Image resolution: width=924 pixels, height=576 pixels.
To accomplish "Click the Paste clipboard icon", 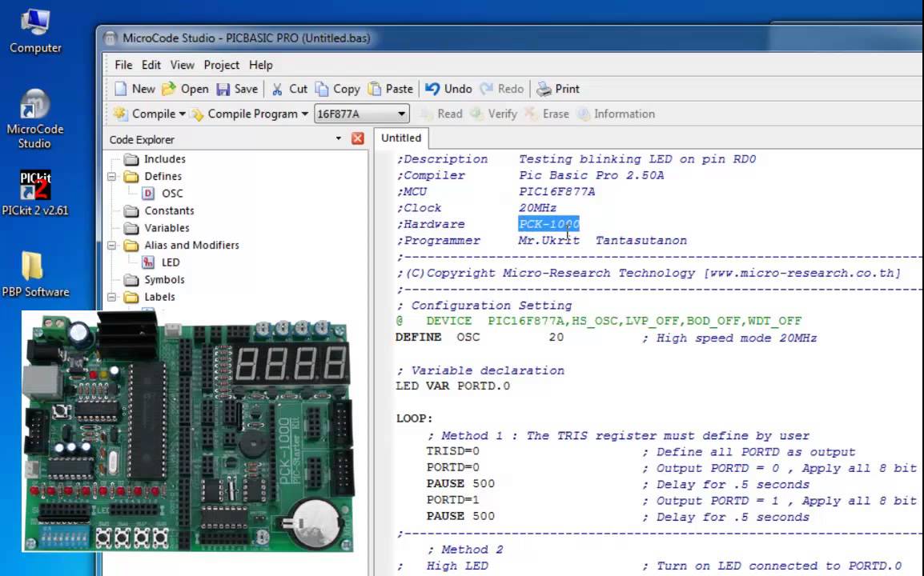I will 374,89.
